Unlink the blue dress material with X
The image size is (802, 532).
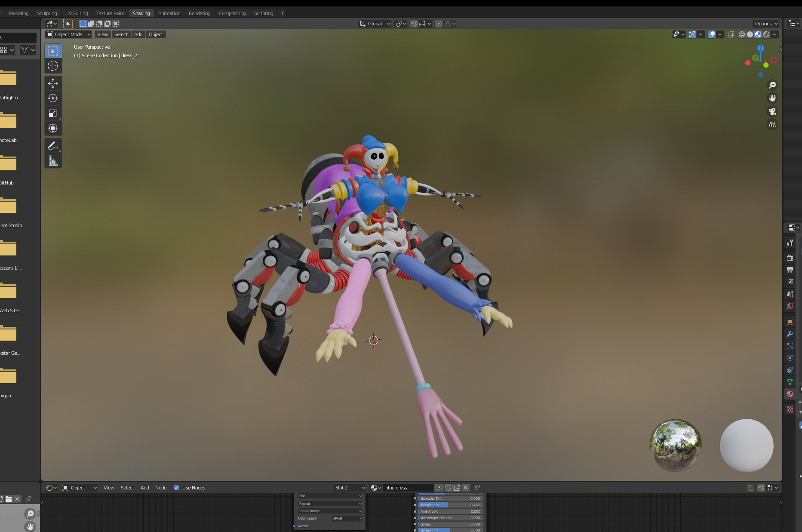[466, 488]
